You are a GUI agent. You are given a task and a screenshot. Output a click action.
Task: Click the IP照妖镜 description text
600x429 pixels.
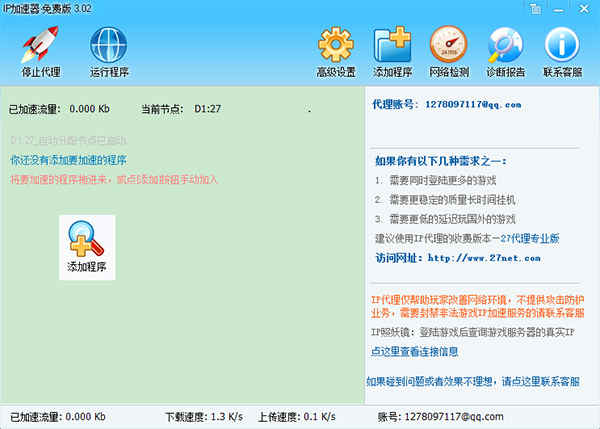tap(473, 332)
